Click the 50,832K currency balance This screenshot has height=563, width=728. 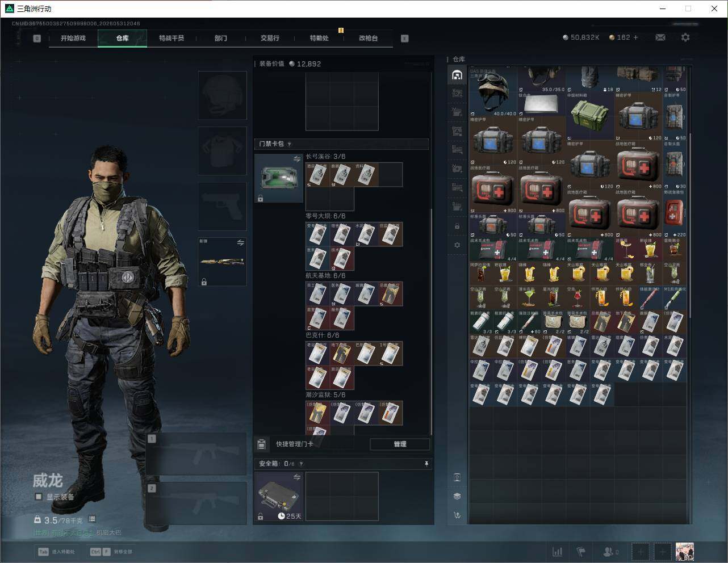point(581,37)
